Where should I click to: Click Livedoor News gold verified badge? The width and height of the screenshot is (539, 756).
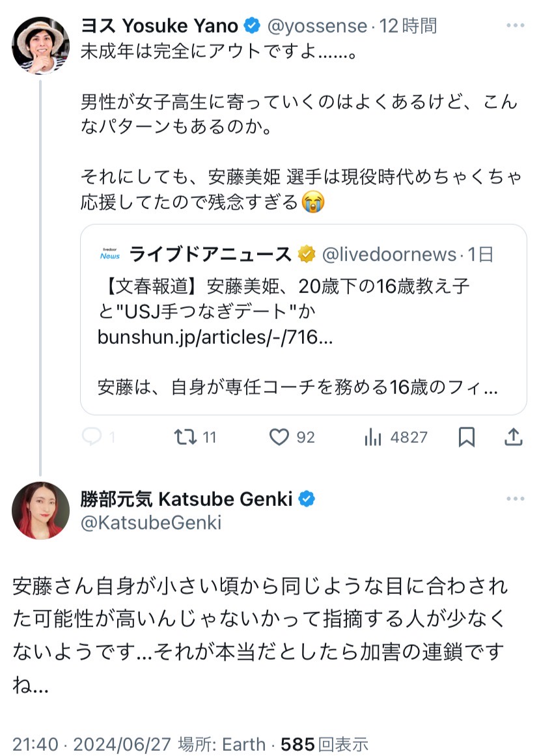(307, 254)
